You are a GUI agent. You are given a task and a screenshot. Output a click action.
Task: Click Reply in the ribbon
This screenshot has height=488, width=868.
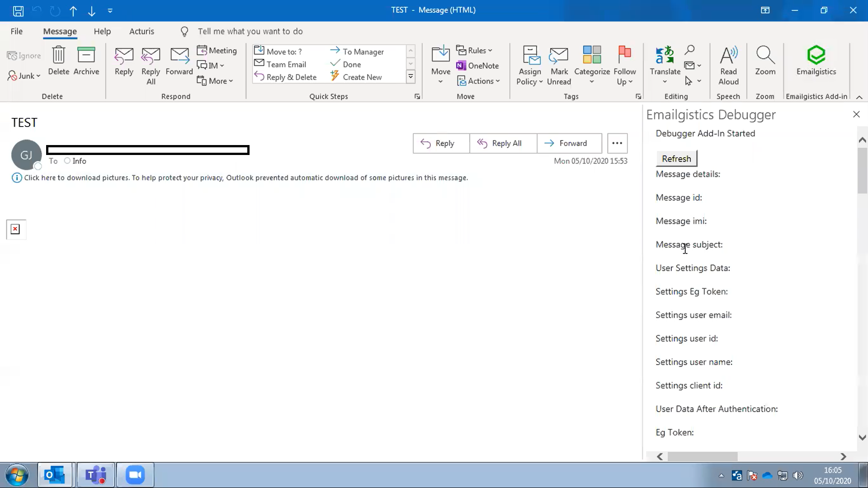click(x=124, y=61)
